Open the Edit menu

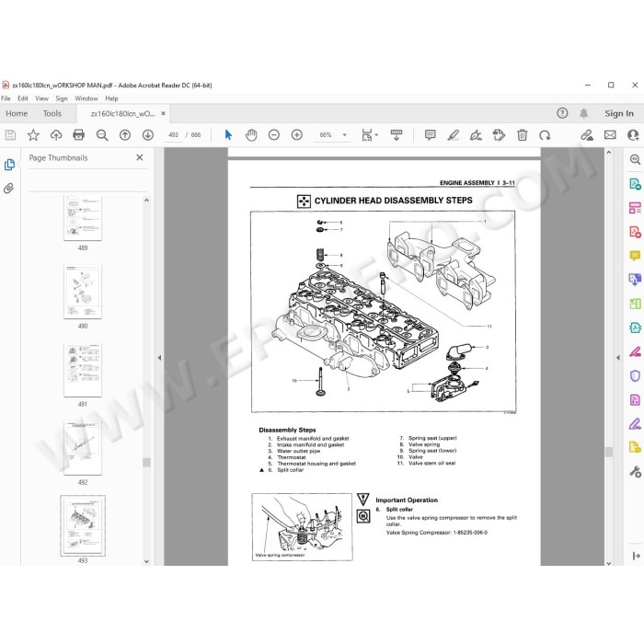(23, 98)
